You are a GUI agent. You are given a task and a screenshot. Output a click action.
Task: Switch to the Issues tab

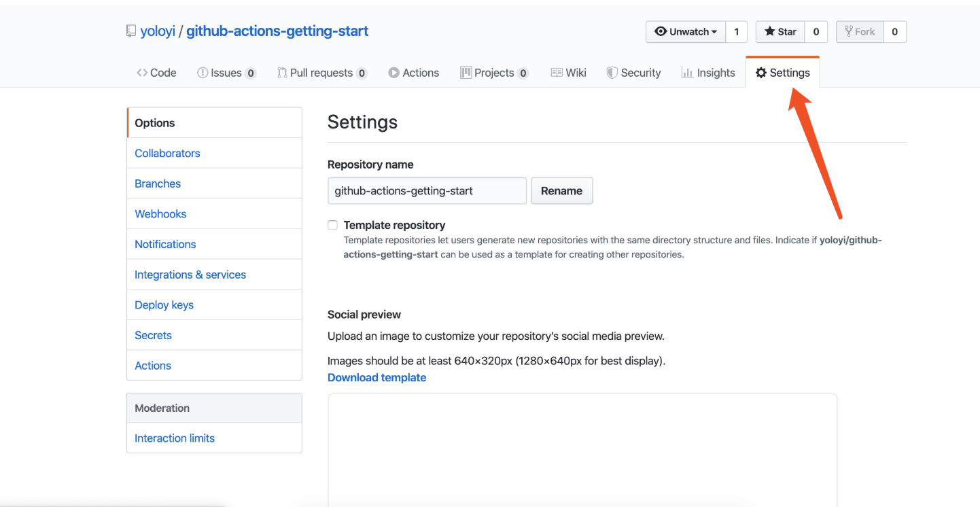pos(226,73)
